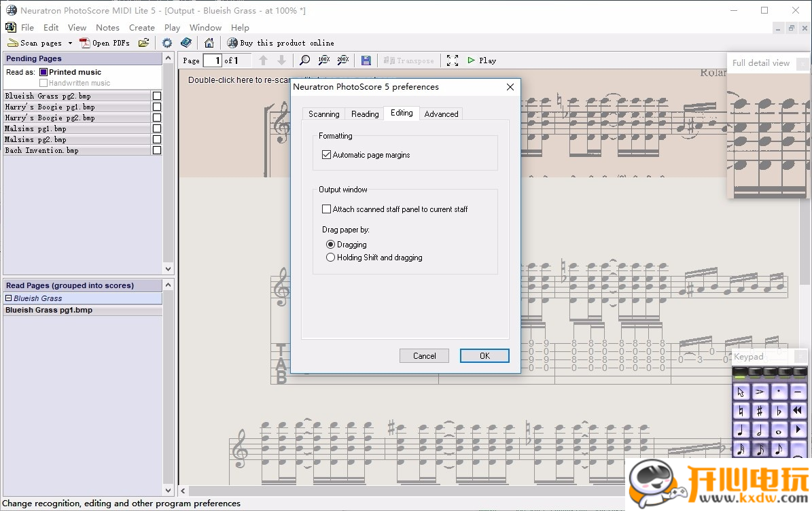Enable Attach scanned staff panel to current staff

(x=327, y=209)
